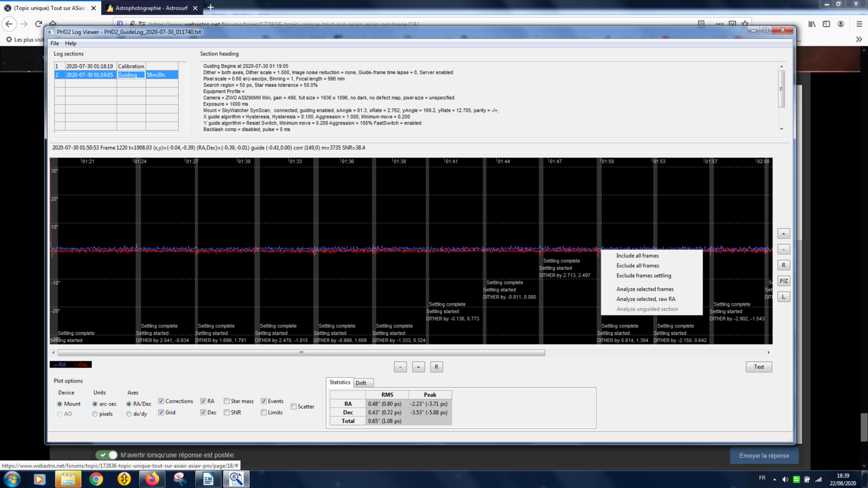Viewport: 868px width, 488px height.
Task: Open Firefox page actions ellipsis
Action: tap(719, 24)
